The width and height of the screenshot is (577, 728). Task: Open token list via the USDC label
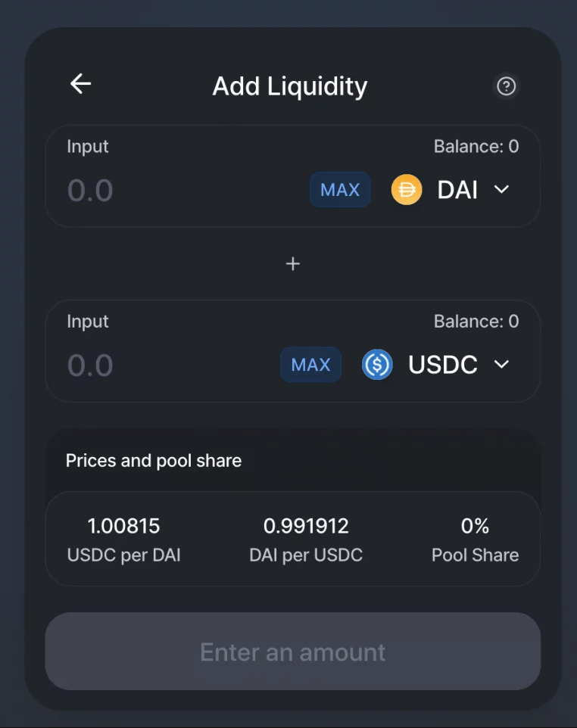pyautogui.click(x=443, y=365)
